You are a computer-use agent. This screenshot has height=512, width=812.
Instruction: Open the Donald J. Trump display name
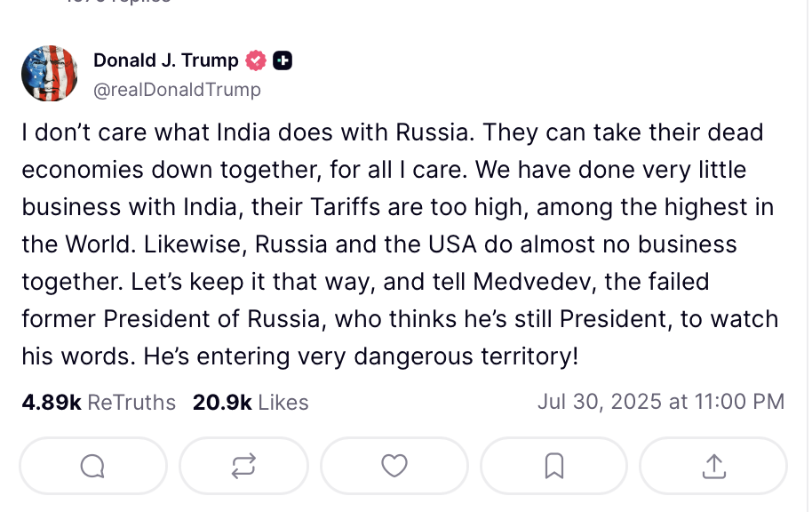(x=166, y=60)
